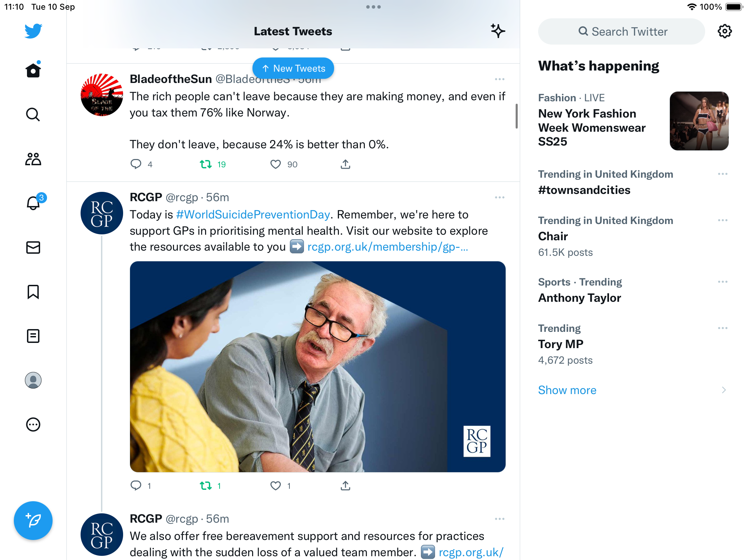Open settings gear beside search bar
This screenshot has height=560, width=747.
[x=725, y=31]
